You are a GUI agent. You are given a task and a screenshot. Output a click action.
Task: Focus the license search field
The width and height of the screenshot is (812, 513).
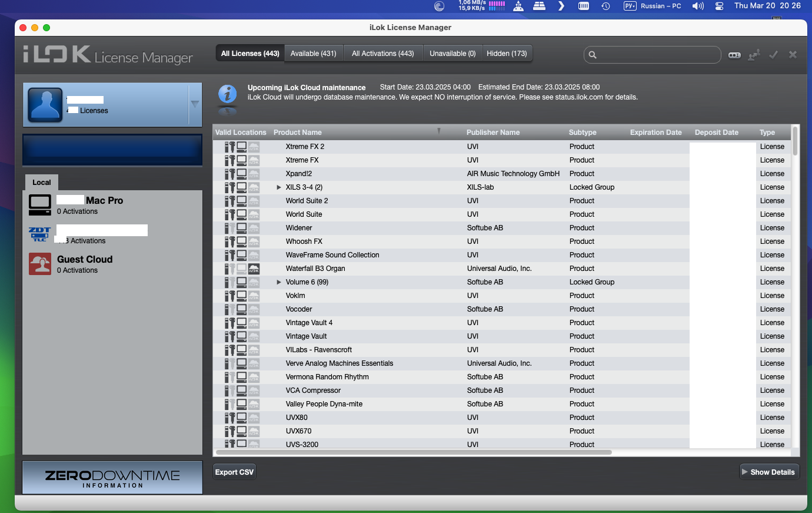pyautogui.click(x=652, y=55)
